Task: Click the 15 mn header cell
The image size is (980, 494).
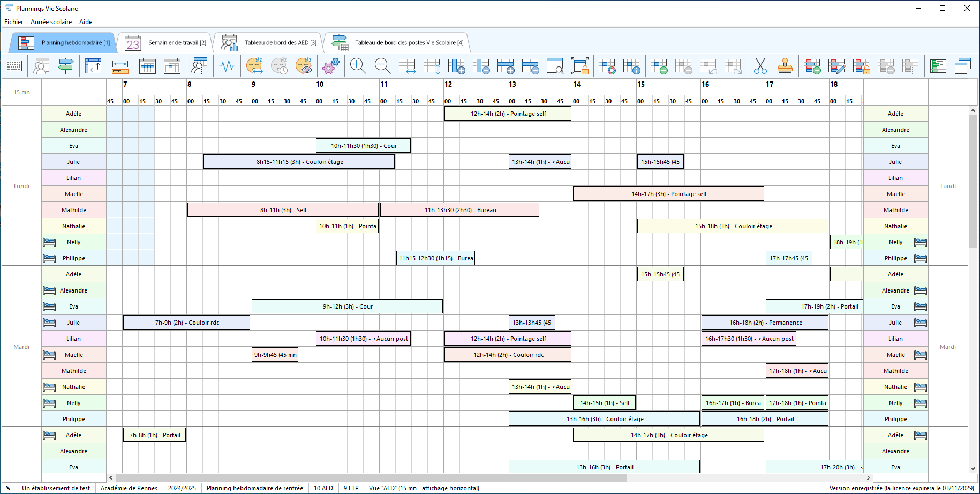Action: point(21,92)
